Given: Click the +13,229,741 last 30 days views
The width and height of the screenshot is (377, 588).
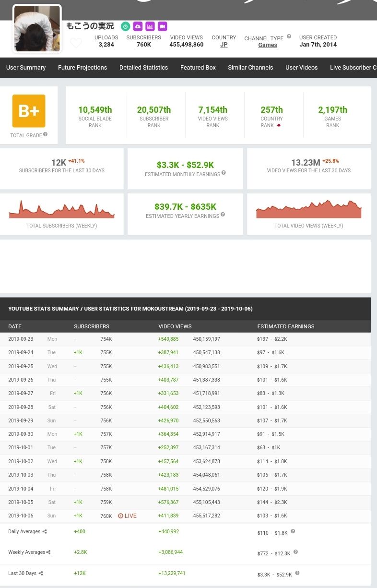Looking at the screenshot, I should pyautogui.click(x=172, y=574).
